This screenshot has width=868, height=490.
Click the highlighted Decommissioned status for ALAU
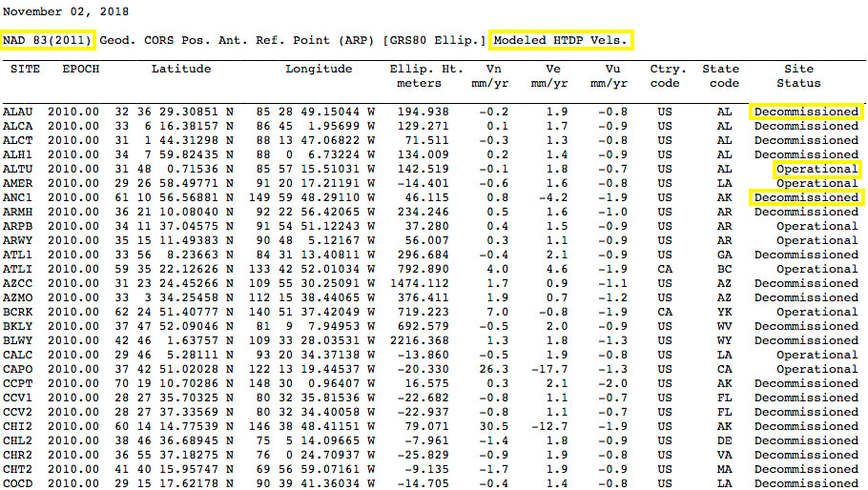pos(806,112)
